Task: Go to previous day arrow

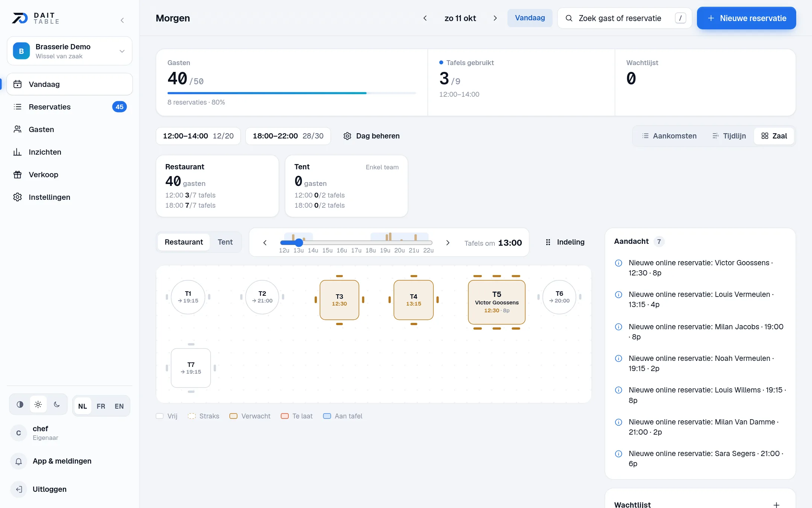Action: 425,18
